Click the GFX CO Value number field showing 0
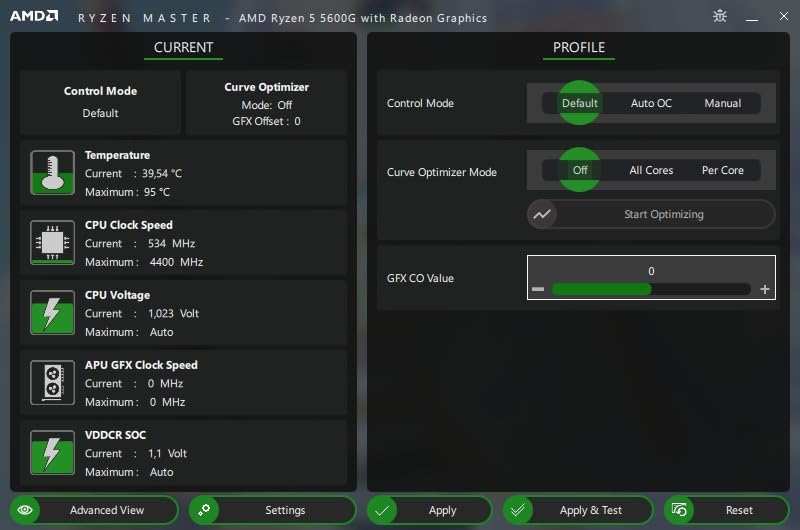The image size is (800, 530). (x=651, y=271)
